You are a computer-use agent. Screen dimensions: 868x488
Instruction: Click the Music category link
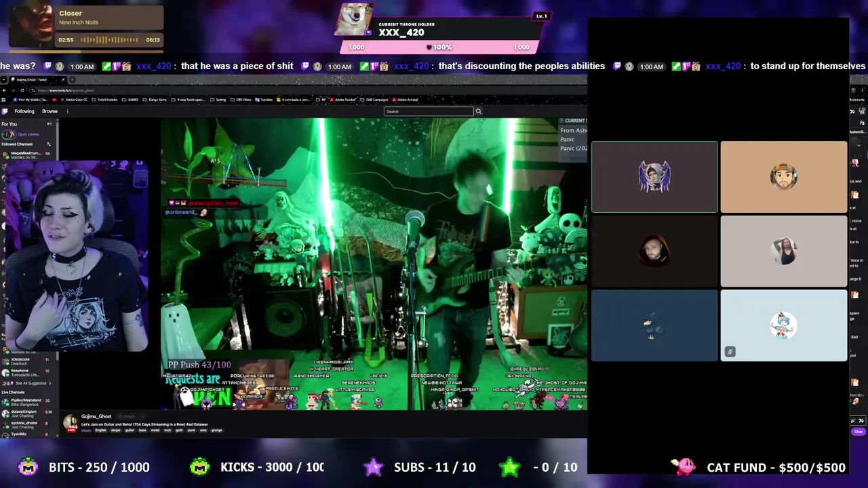pyautogui.click(x=86, y=430)
